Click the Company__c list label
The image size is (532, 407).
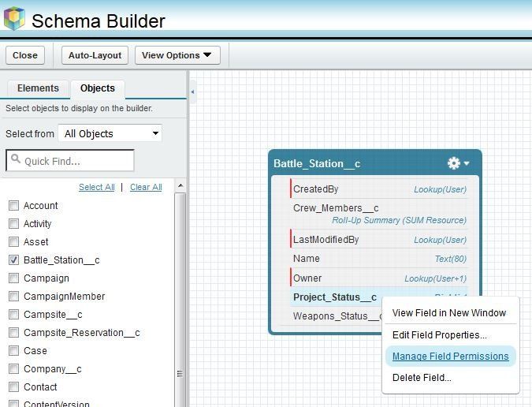pyautogui.click(x=53, y=369)
